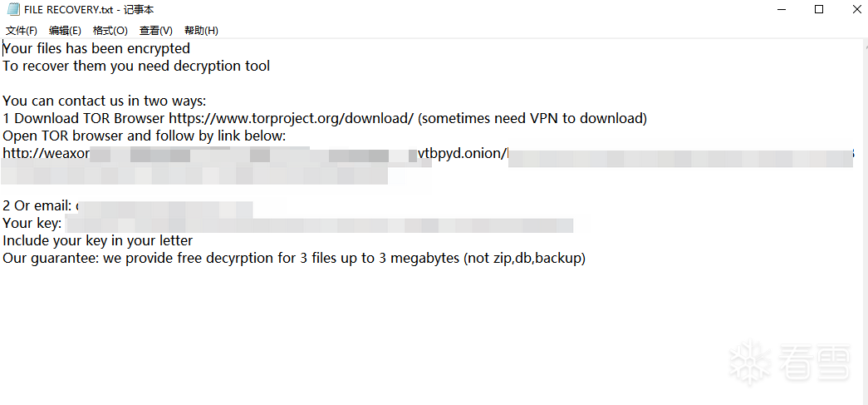Minimize the Notepad window
The width and height of the screenshot is (868, 405).
(782, 10)
